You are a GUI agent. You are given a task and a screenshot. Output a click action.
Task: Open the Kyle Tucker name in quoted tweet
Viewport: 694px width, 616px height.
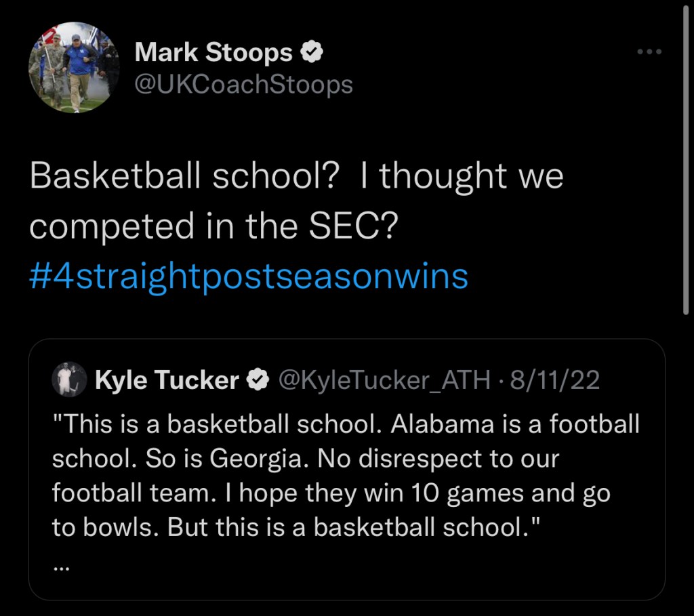pyautogui.click(x=167, y=381)
